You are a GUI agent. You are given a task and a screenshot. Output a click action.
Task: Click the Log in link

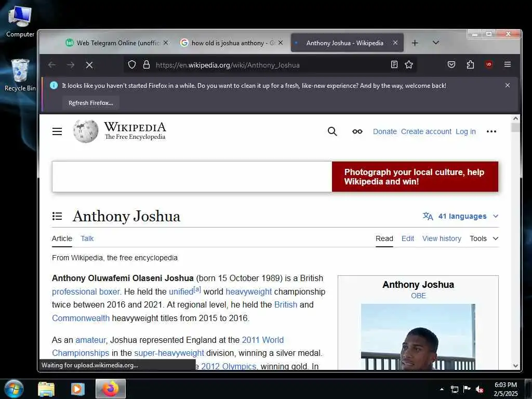465,131
